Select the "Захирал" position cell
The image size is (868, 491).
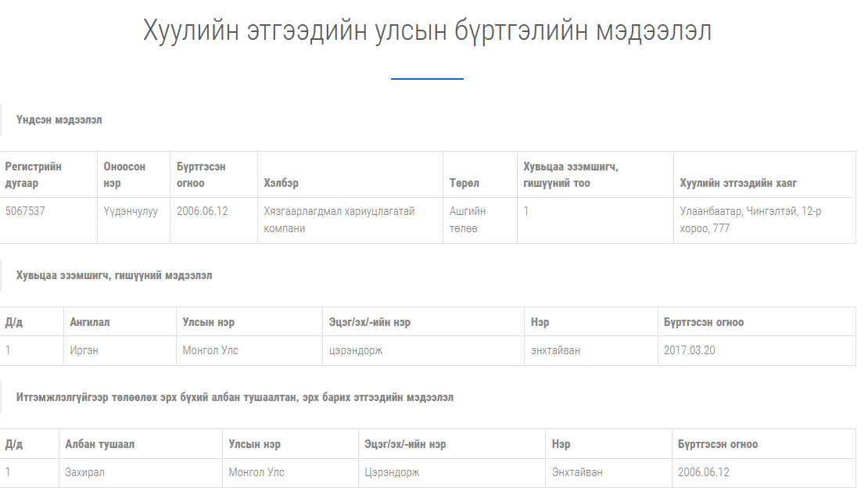pos(85,472)
